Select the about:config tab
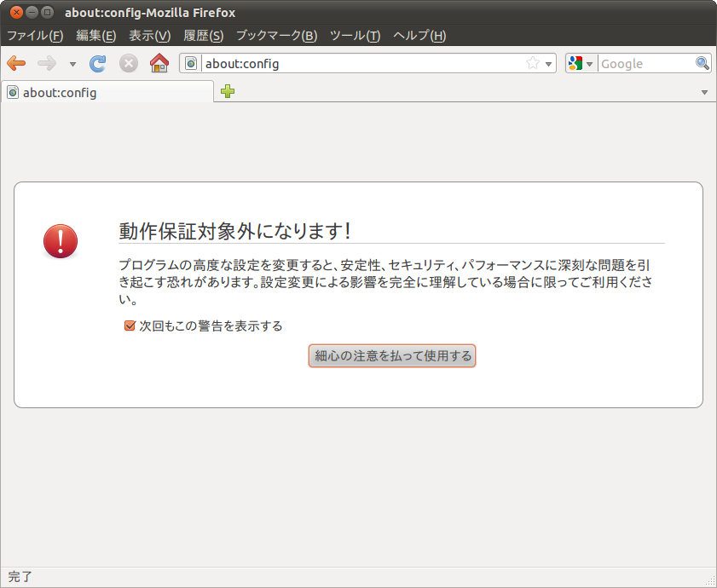The image size is (717, 588). tap(107, 92)
